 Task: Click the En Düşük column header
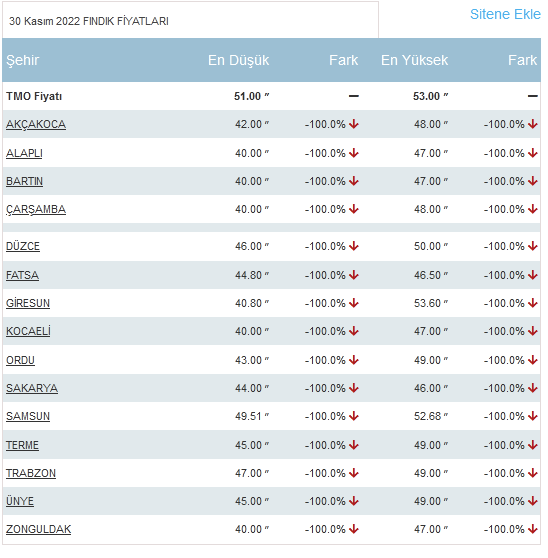239,60
